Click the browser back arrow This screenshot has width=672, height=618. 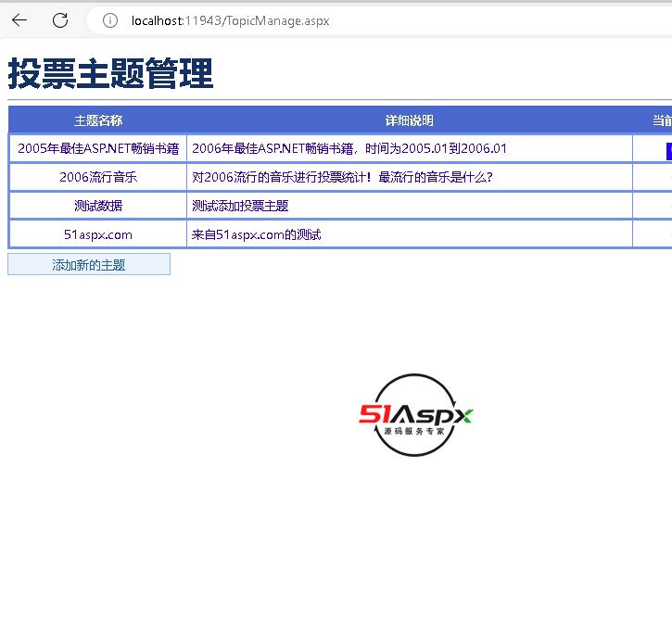click(x=19, y=20)
